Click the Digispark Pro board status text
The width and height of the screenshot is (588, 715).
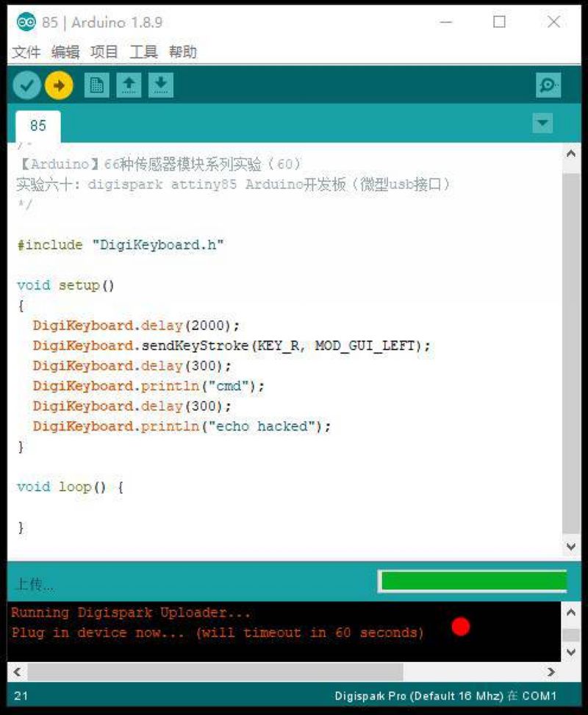click(445, 696)
